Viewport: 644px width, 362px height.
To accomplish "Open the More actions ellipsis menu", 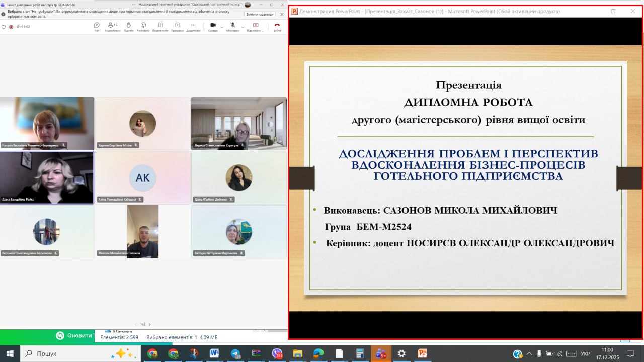I will pyautogui.click(x=193, y=26).
